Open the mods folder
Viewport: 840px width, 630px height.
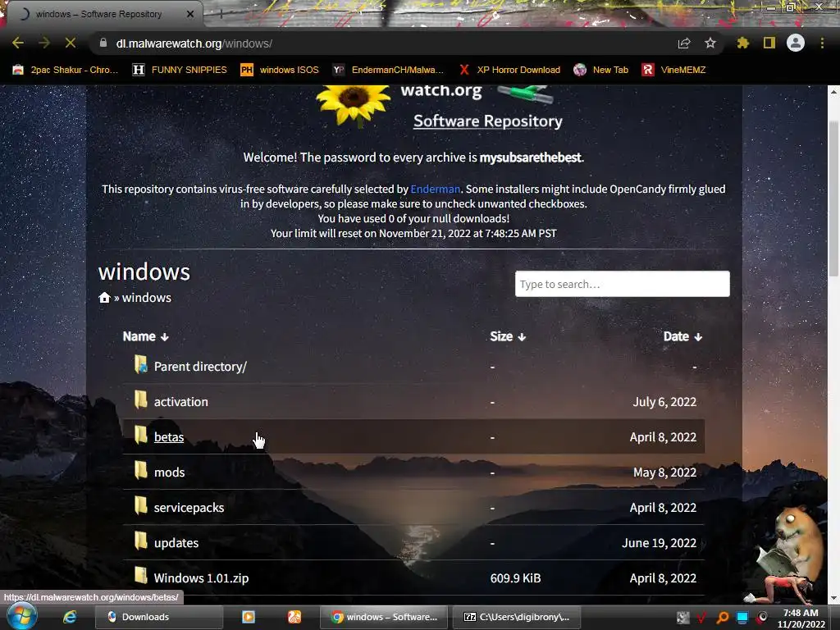point(169,472)
